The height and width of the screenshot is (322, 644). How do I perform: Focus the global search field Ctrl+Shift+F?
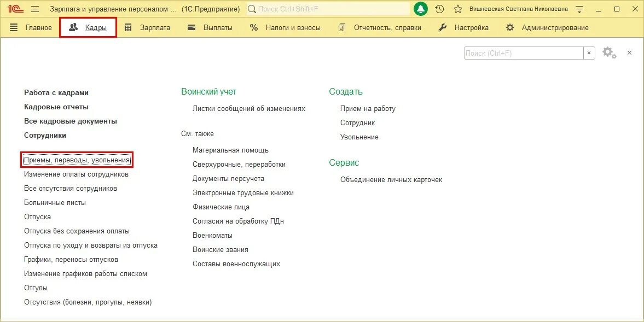[x=329, y=9]
